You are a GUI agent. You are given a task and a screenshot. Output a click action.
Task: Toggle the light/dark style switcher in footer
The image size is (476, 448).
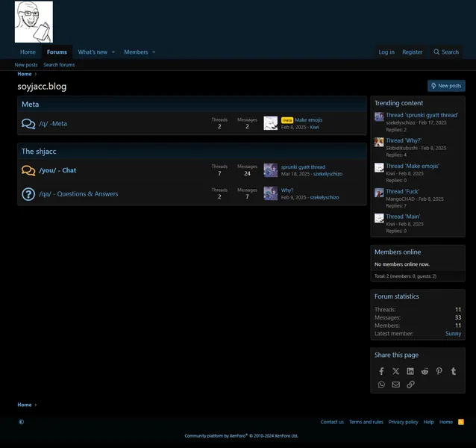coord(21,422)
